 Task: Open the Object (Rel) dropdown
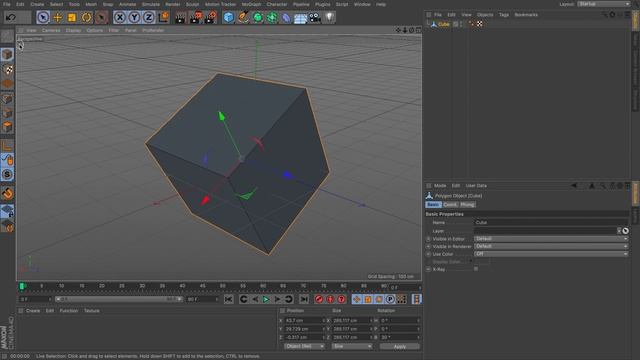304,347
